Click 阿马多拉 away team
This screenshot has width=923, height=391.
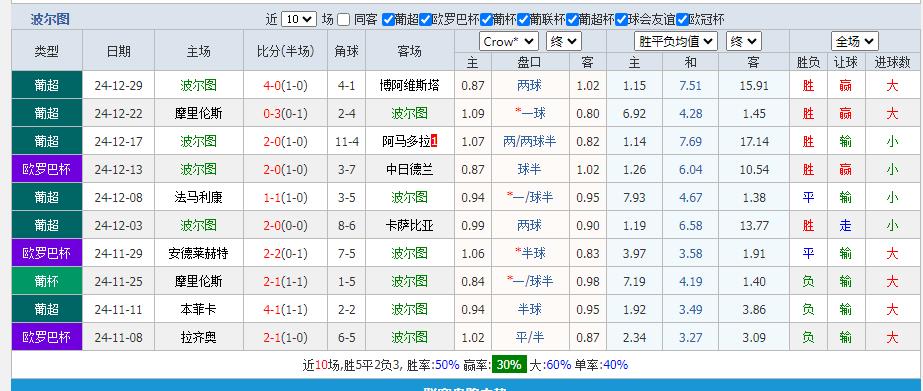406,141
